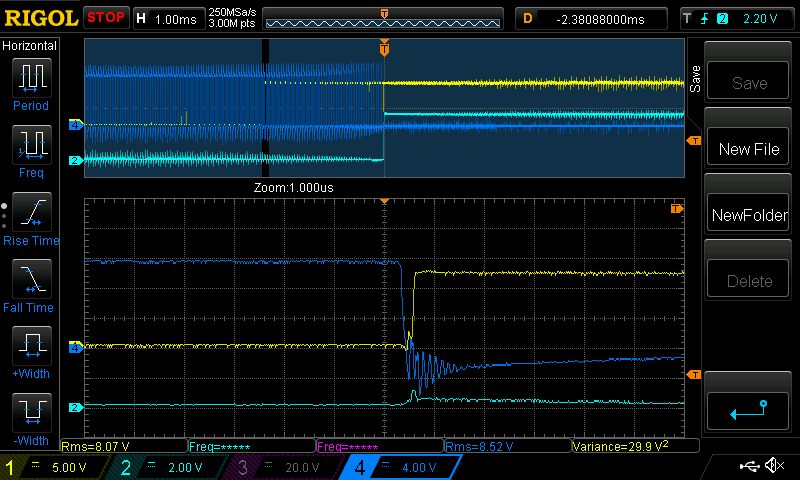Select the +Width measurement icon

point(30,346)
